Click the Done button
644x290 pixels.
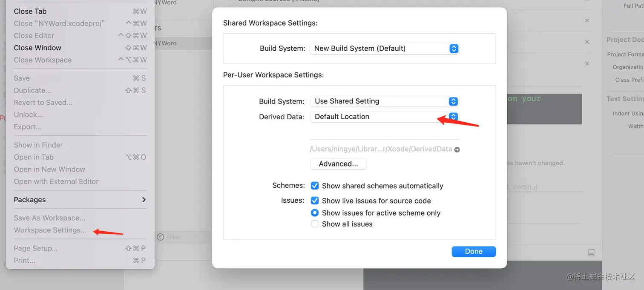[x=474, y=252]
